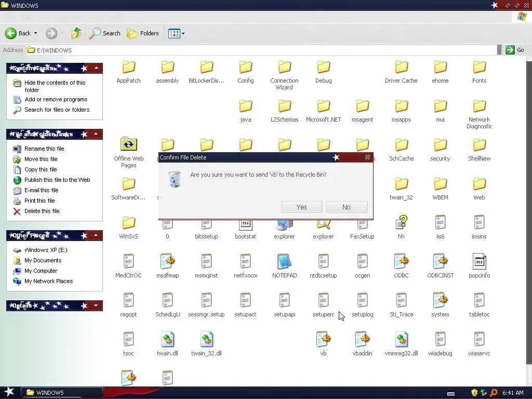
Task: Select the hh help file icon
Action: tap(401, 222)
